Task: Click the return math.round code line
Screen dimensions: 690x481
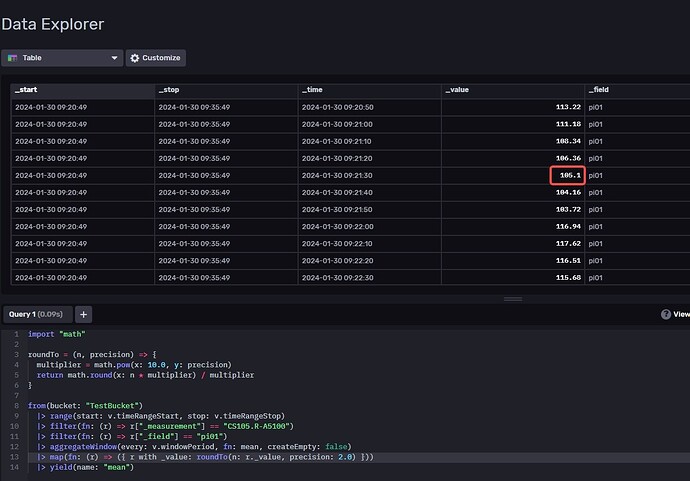Action: tap(145, 375)
